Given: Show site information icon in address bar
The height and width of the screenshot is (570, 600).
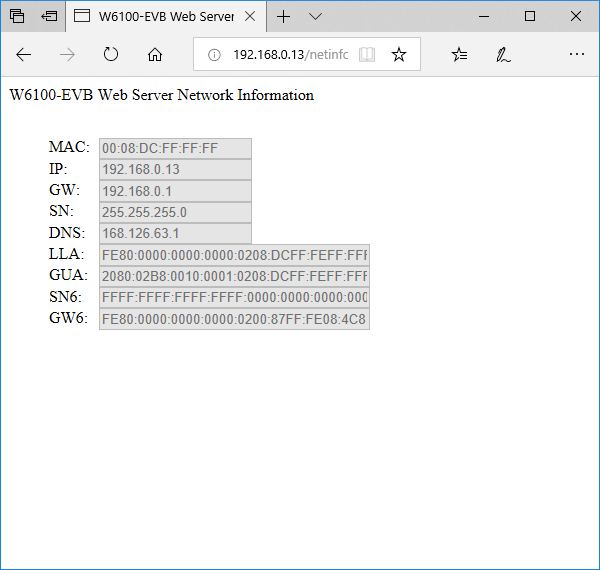Looking at the screenshot, I should [x=213, y=55].
